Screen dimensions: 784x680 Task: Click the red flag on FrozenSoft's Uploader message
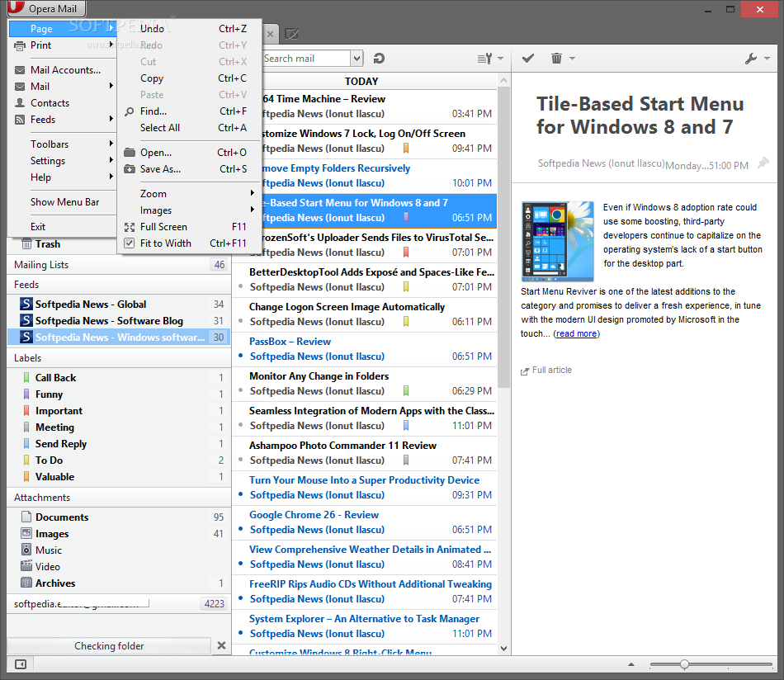[x=406, y=252]
